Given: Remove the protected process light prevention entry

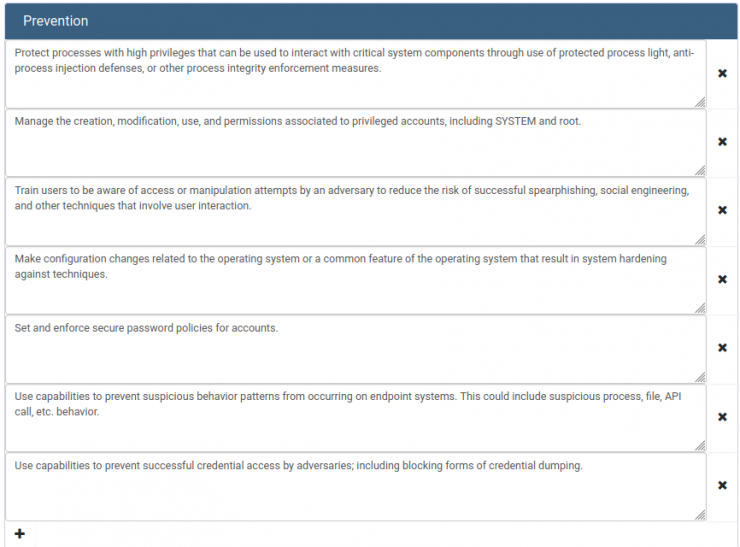Looking at the screenshot, I should tap(722, 73).
